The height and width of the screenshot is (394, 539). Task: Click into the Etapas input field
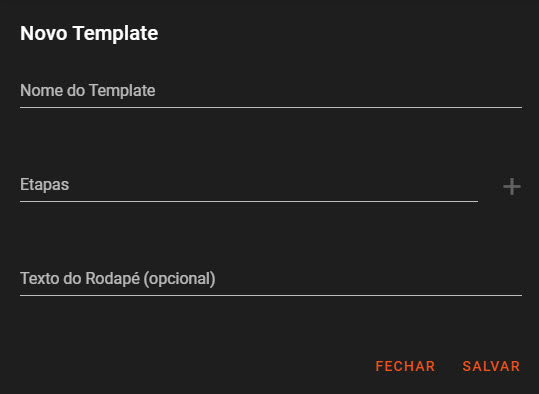[x=249, y=185]
